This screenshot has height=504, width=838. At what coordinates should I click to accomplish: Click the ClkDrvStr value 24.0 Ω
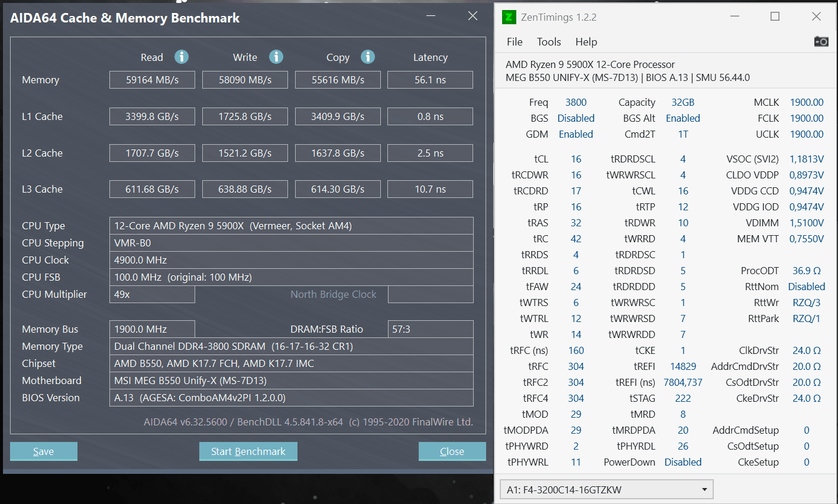pos(807,350)
